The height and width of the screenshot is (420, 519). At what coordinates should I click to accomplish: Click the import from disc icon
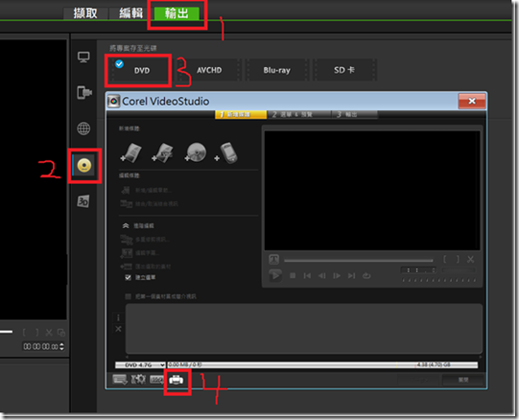[196, 152]
